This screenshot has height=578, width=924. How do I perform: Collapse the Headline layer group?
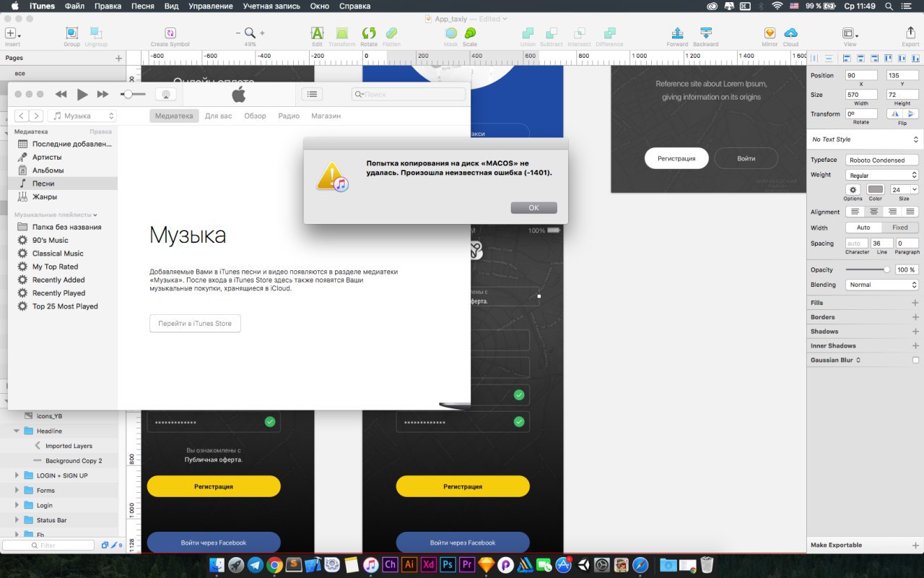[17, 431]
